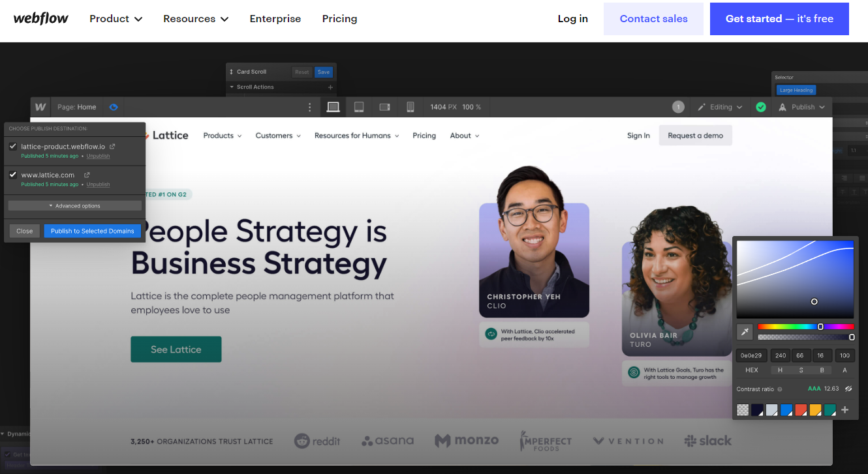Click the eyedropper tool in color picker
868x474 pixels.
click(745, 332)
